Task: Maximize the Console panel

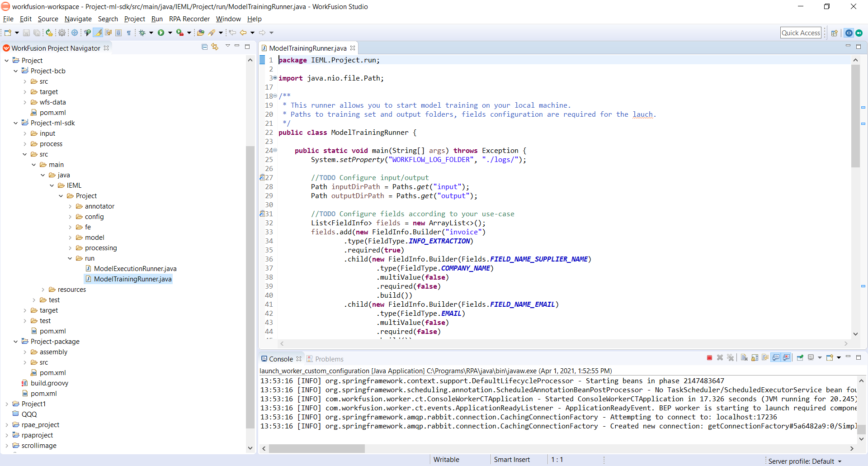Action: point(859,357)
